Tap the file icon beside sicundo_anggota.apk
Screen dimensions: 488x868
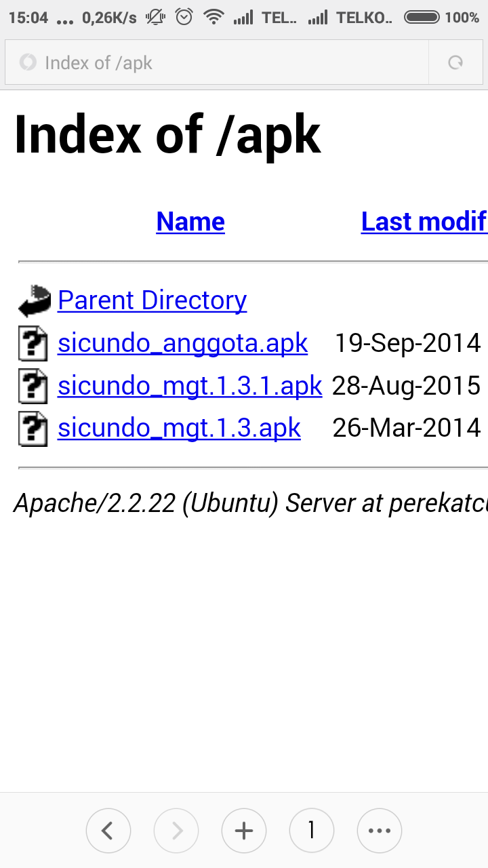click(33, 344)
